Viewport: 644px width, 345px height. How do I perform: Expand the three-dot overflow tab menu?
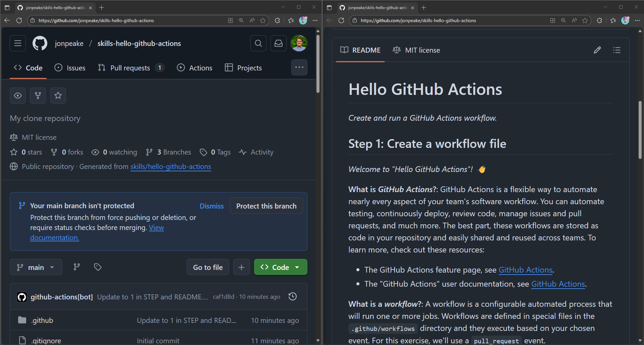click(299, 67)
